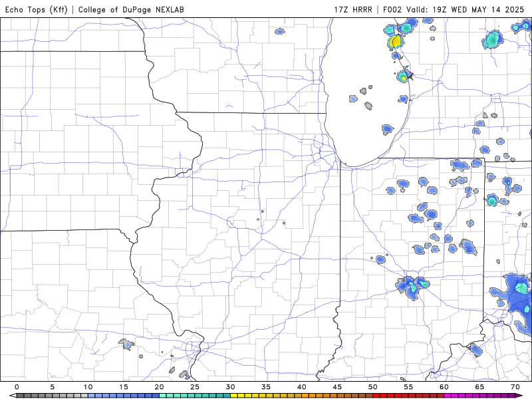This screenshot has width=532, height=399.
Task: Click the 'Echo Tops (Kft)' title text
Action: [37, 9]
